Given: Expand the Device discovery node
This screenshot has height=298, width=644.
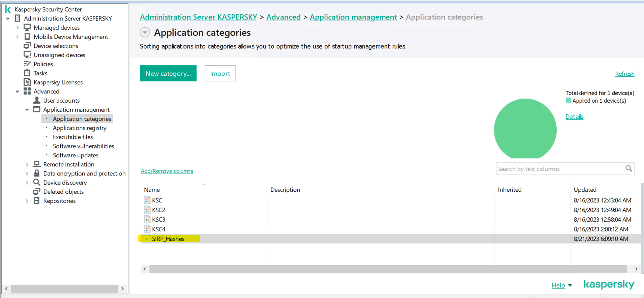Looking at the screenshot, I should coord(27,183).
